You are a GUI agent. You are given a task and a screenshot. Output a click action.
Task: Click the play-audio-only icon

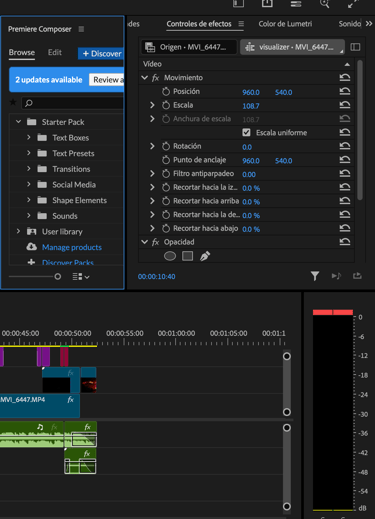click(x=336, y=276)
